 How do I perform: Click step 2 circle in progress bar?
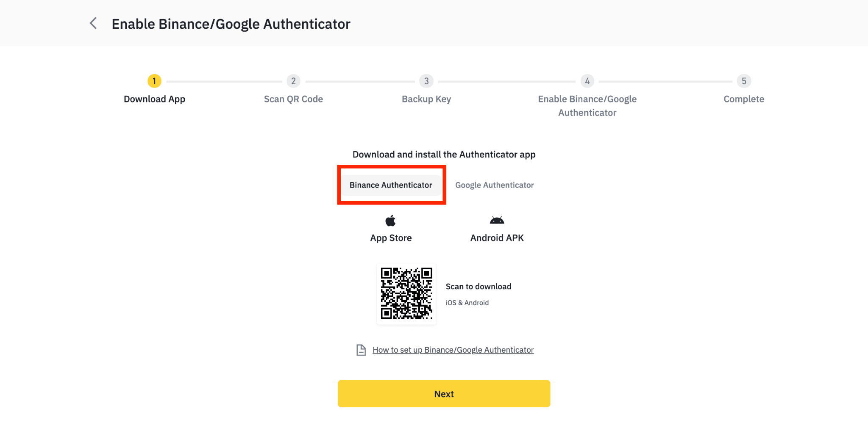tap(293, 81)
